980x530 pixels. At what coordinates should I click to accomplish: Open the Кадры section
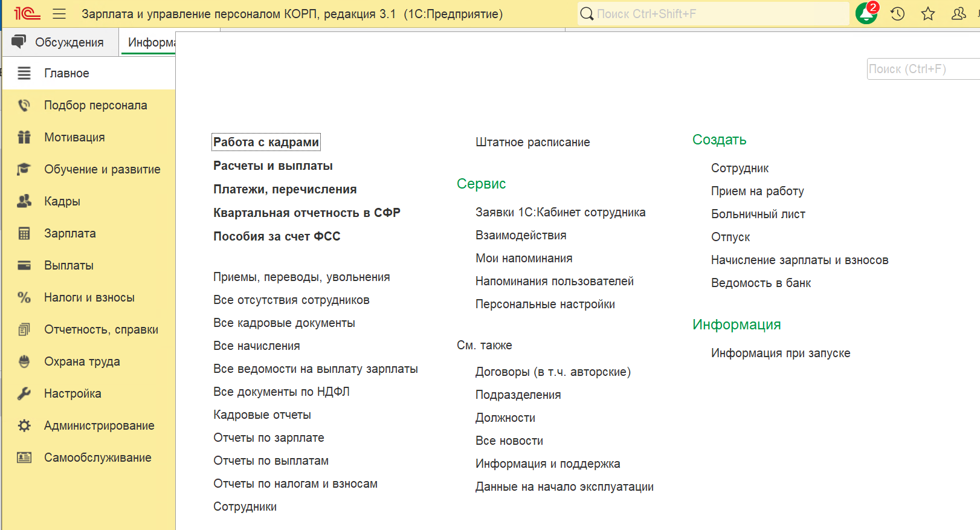click(x=89, y=201)
